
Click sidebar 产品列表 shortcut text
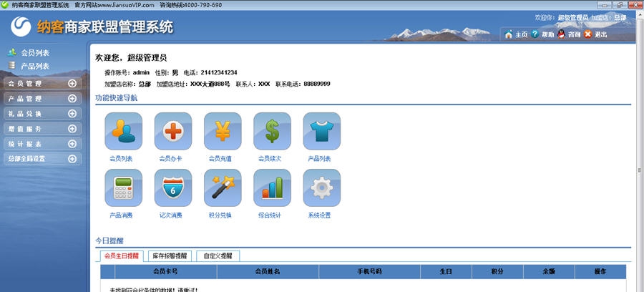click(35, 66)
